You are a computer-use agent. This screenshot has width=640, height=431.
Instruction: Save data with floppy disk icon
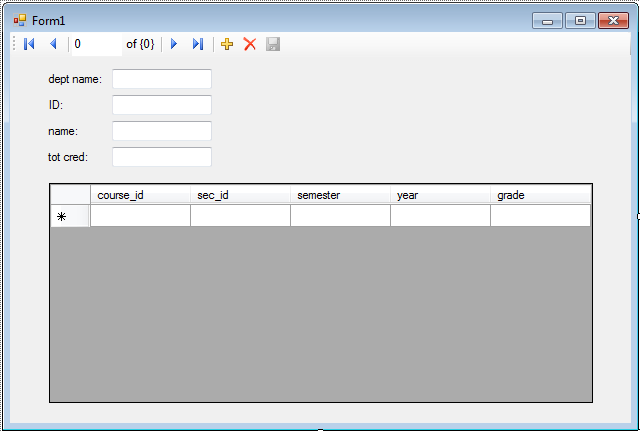273,44
